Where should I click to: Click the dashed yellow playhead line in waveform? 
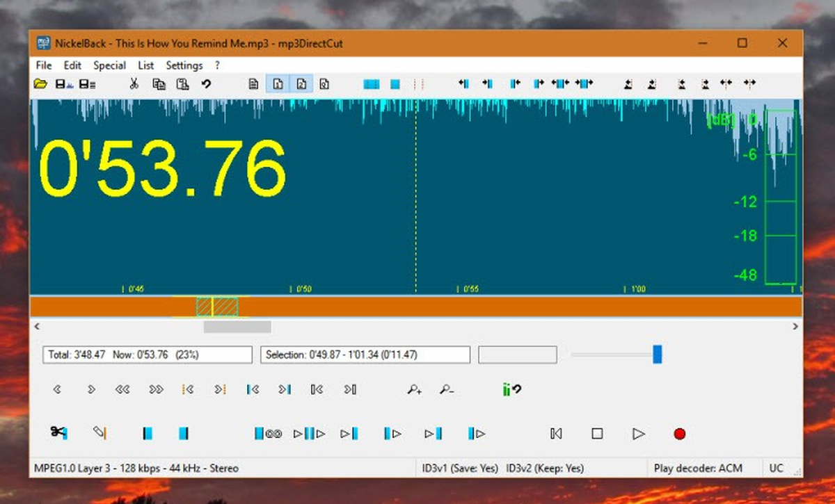pos(416,196)
